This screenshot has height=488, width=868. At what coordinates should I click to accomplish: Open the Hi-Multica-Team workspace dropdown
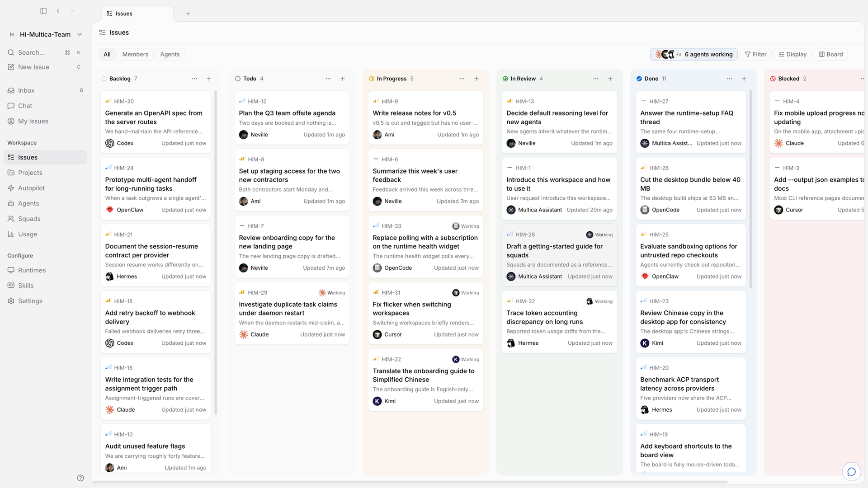pyautogui.click(x=45, y=34)
